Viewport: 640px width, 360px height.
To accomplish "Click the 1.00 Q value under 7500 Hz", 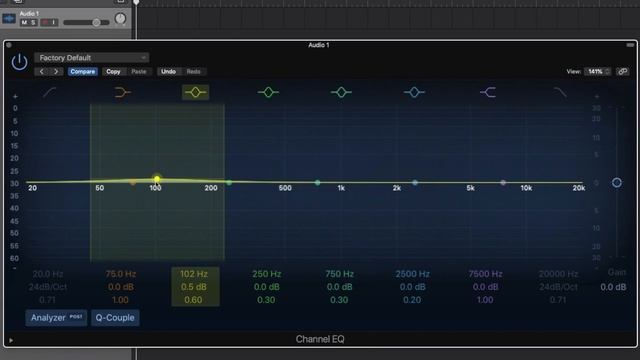I will 485,300.
